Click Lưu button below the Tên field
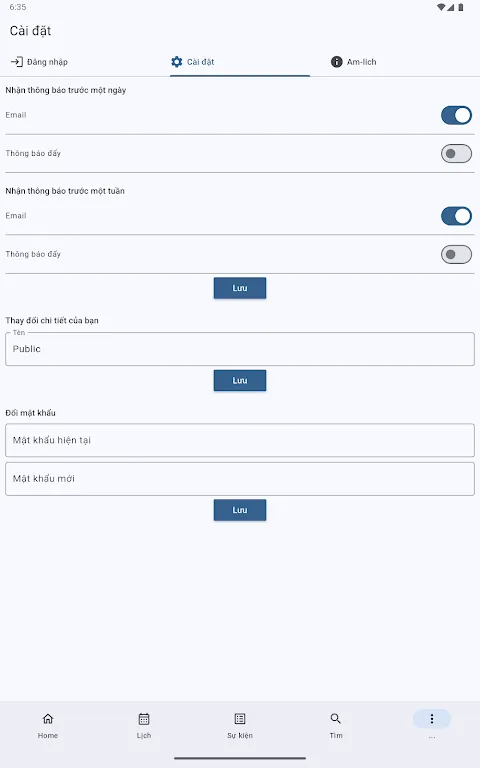The width and height of the screenshot is (480, 768). [240, 381]
